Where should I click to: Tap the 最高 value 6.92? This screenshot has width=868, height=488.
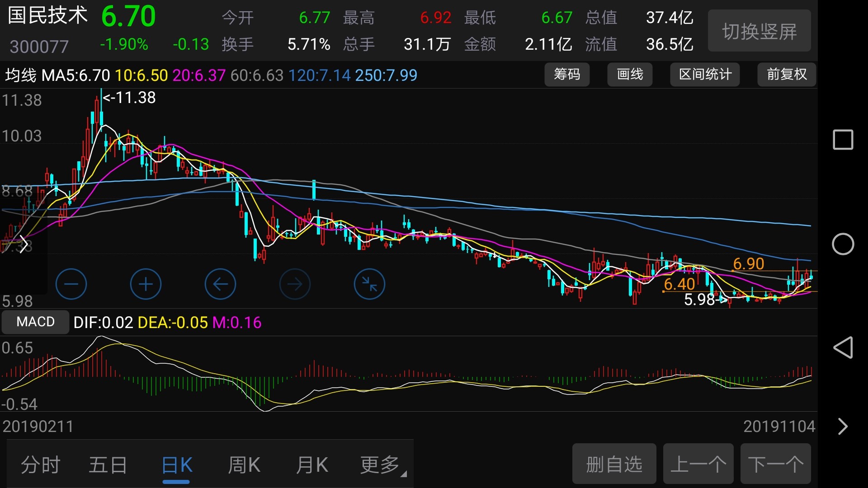[435, 18]
